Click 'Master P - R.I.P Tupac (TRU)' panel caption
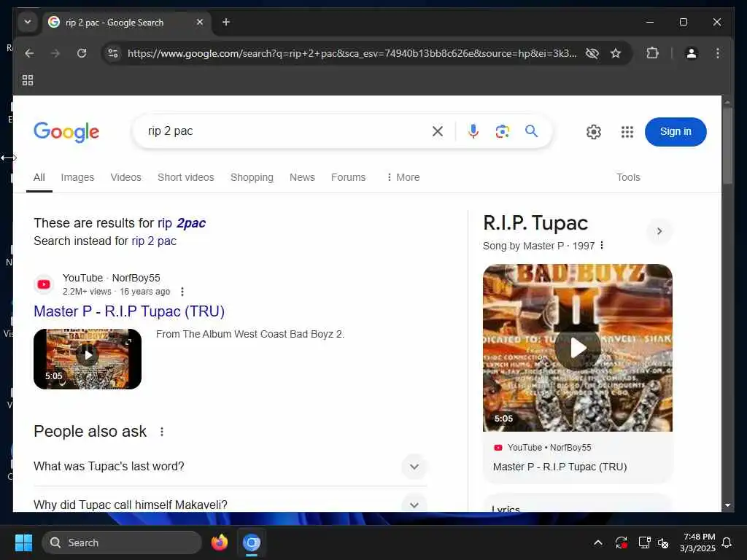 (560, 467)
